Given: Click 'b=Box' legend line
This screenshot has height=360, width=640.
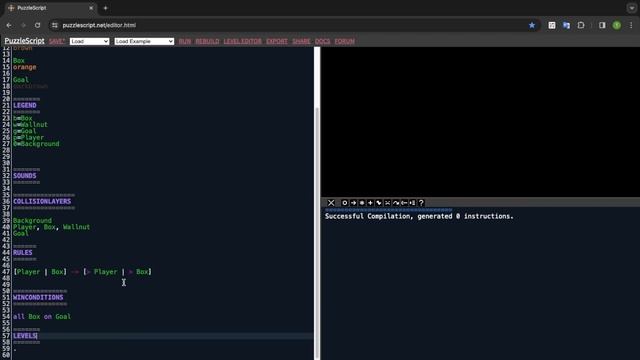Looking at the screenshot, I should click(x=23, y=118).
